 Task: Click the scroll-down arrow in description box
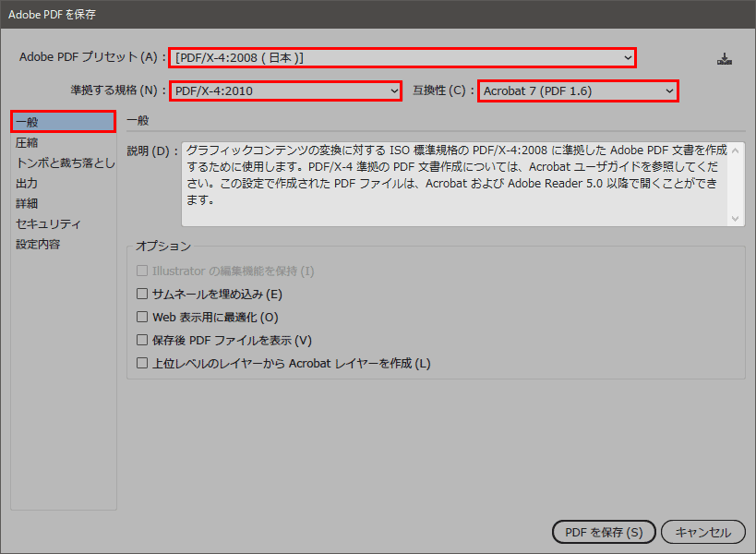tap(737, 218)
